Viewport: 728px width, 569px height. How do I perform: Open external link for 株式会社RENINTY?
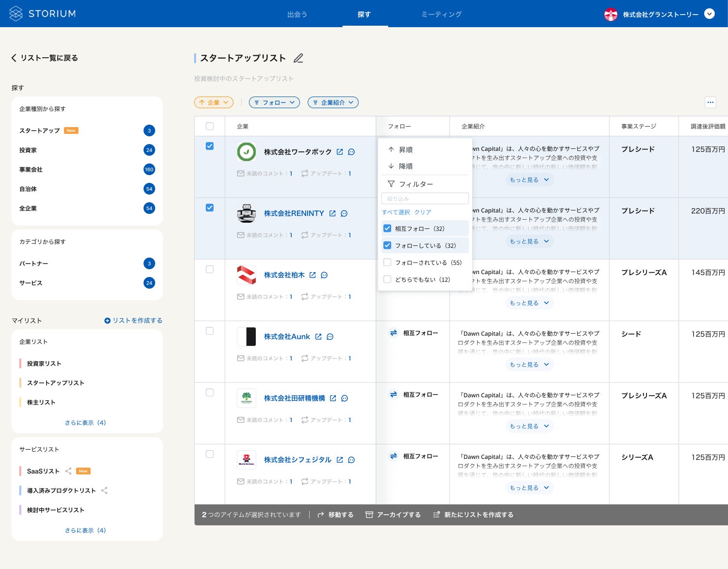click(332, 213)
